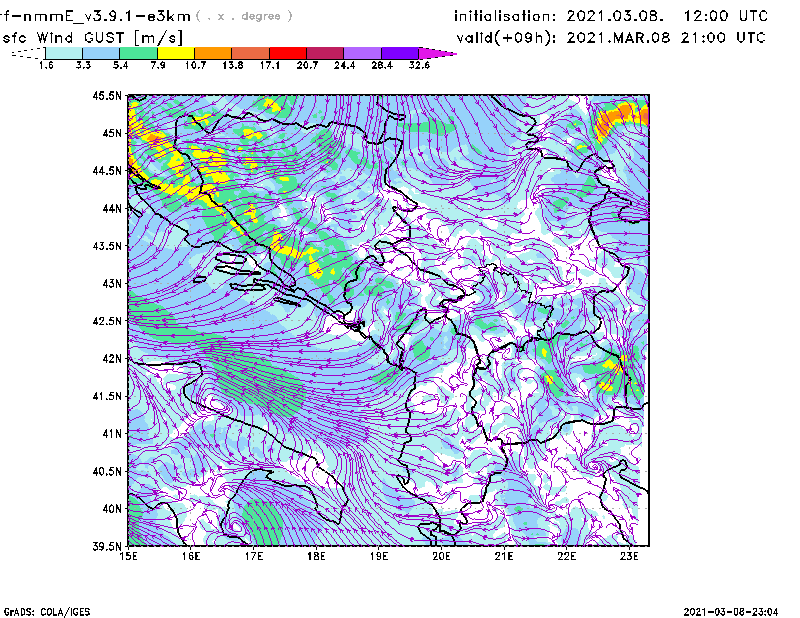Click the light blue legend swatch
Image resolution: width=800 pixels, height=618 pixels.
click(101, 53)
